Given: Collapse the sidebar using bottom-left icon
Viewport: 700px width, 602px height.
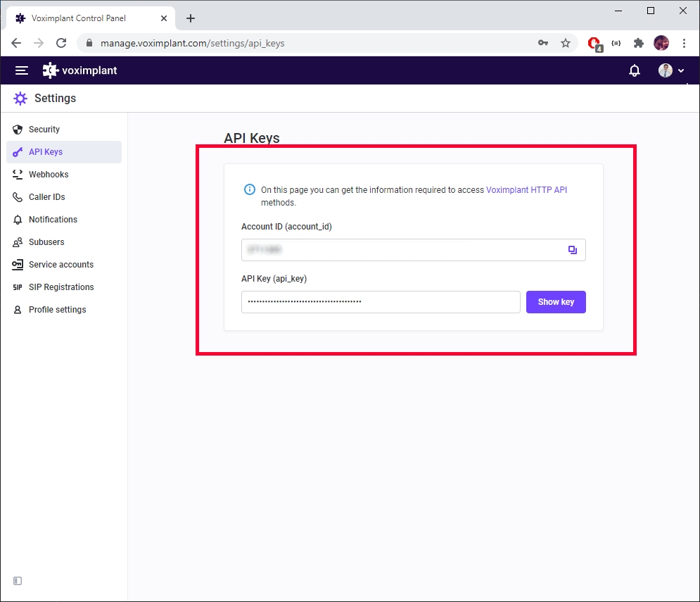Looking at the screenshot, I should [x=18, y=581].
